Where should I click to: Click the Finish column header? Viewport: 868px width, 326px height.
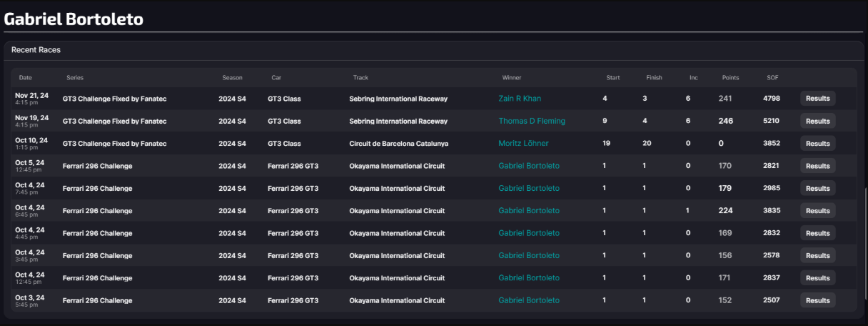(x=654, y=77)
